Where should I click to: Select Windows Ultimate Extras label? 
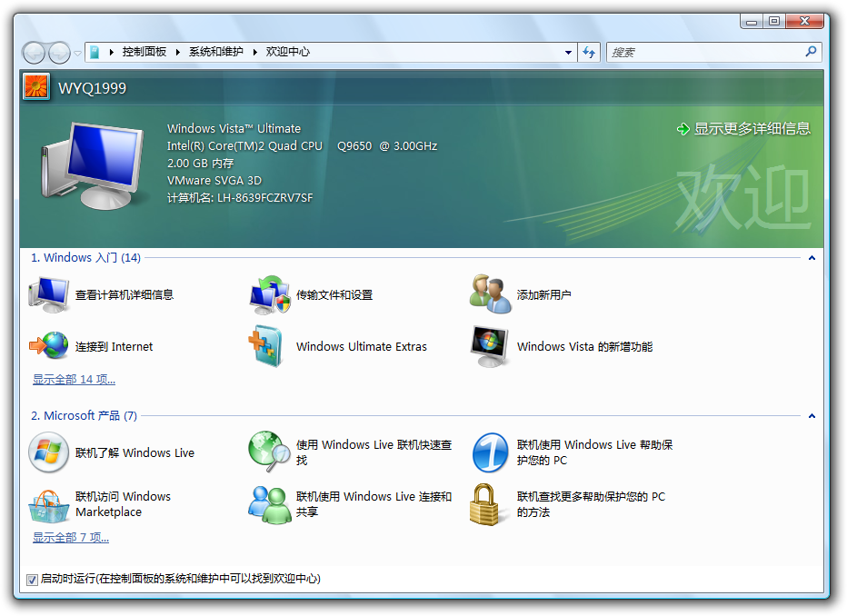pos(362,346)
